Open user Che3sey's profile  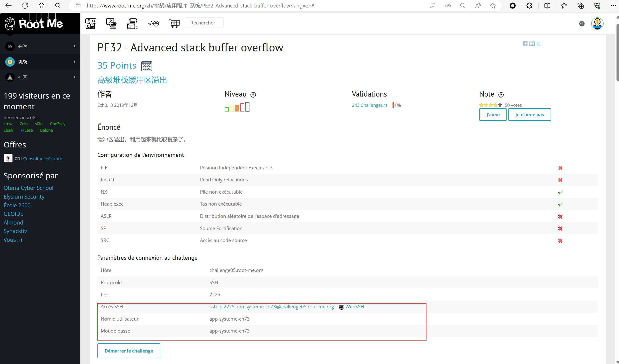[x=58, y=124]
